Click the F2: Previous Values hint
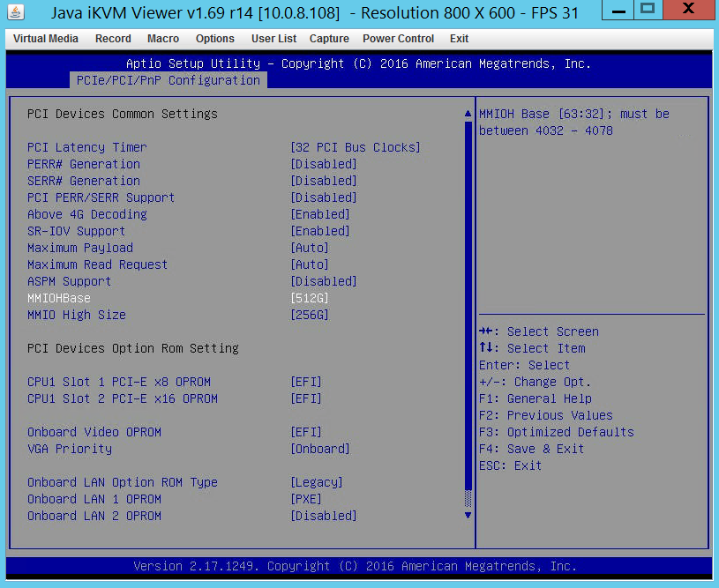This screenshot has height=588, width=719. (x=546, y=415)
